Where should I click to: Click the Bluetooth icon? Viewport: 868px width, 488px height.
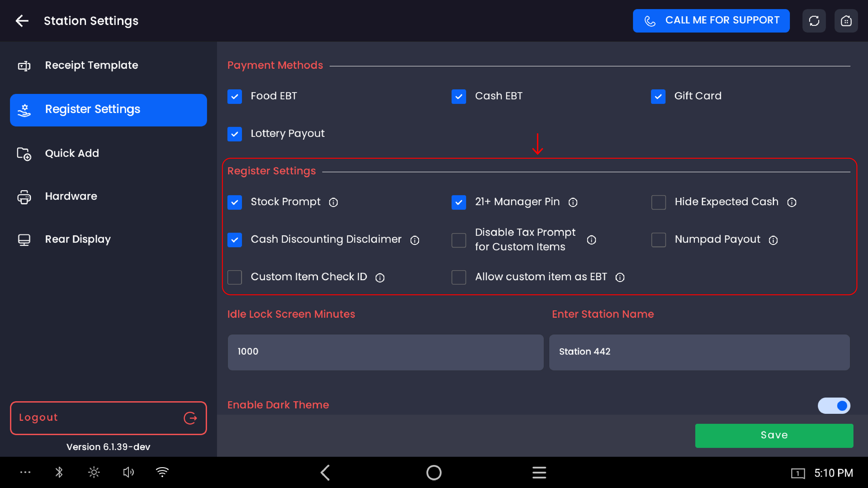click(x=59, y=472)
